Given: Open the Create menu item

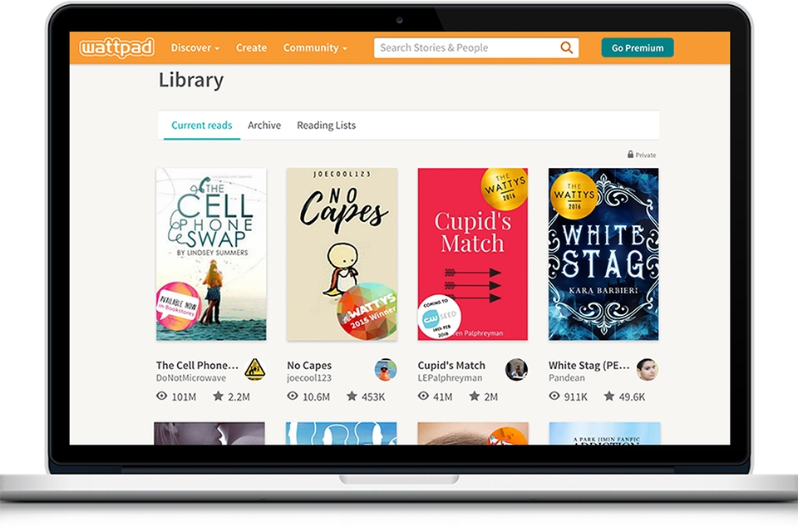Looking at the screenshot, I should (x=251, y=48).
